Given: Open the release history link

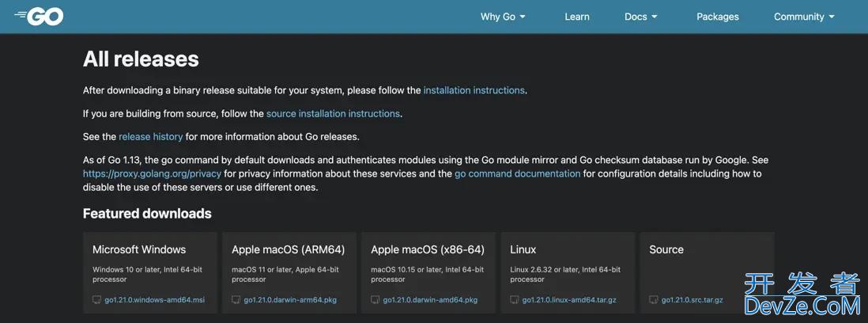Looking at the screenshot, I should click(150, 136).
